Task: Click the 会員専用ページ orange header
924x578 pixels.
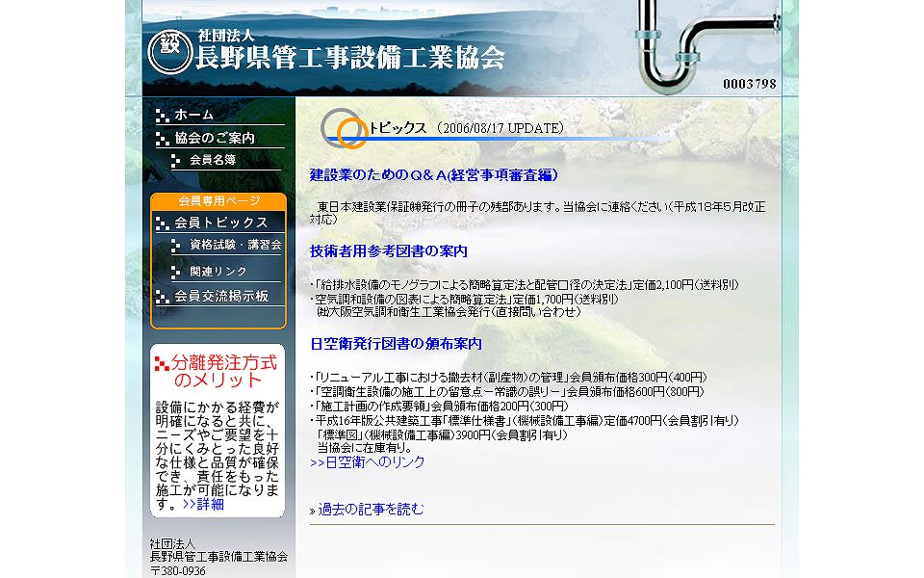Action: (x=218, y=200)
